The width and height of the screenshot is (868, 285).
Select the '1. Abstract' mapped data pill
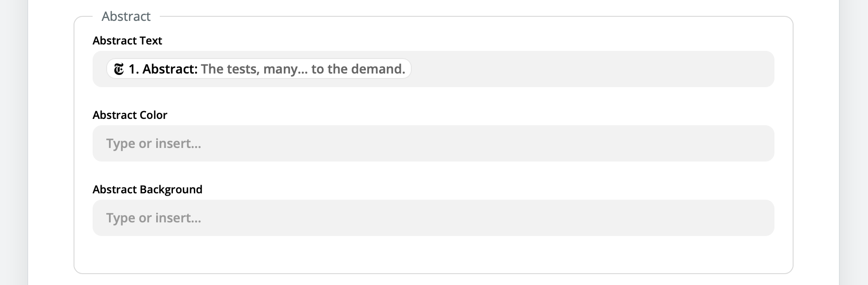259,69
